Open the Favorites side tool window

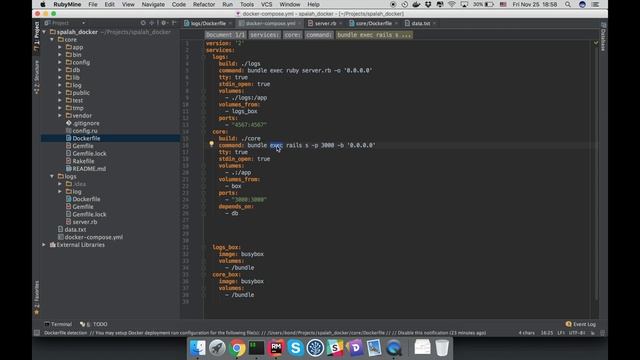(36, 297)
